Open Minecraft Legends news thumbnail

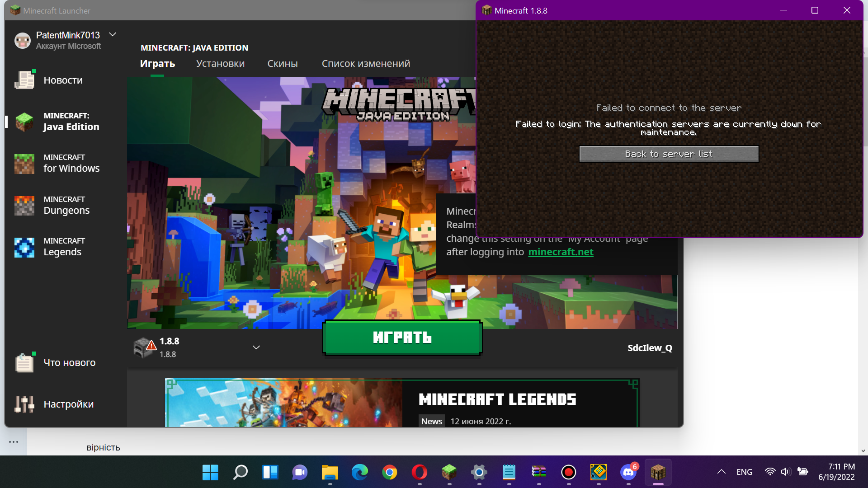click(284, 402)
